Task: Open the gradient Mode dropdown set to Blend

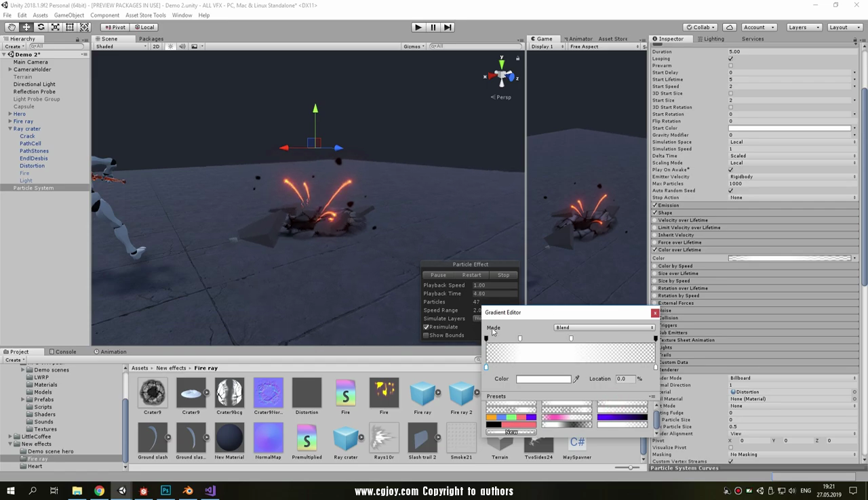Action: pos(604,328)
